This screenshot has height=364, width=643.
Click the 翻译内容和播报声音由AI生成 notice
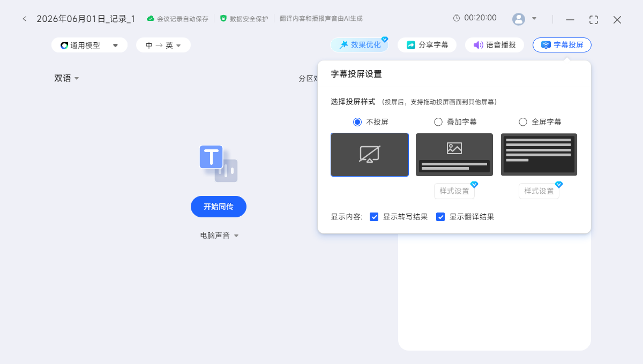click(x=321, y=18)
